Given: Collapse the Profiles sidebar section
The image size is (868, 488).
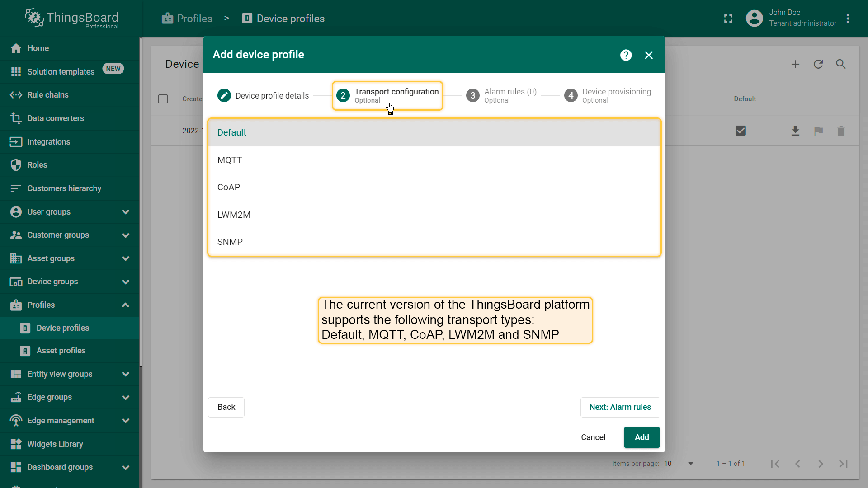Looking at the screenshot, I should (x=125, y=305).
